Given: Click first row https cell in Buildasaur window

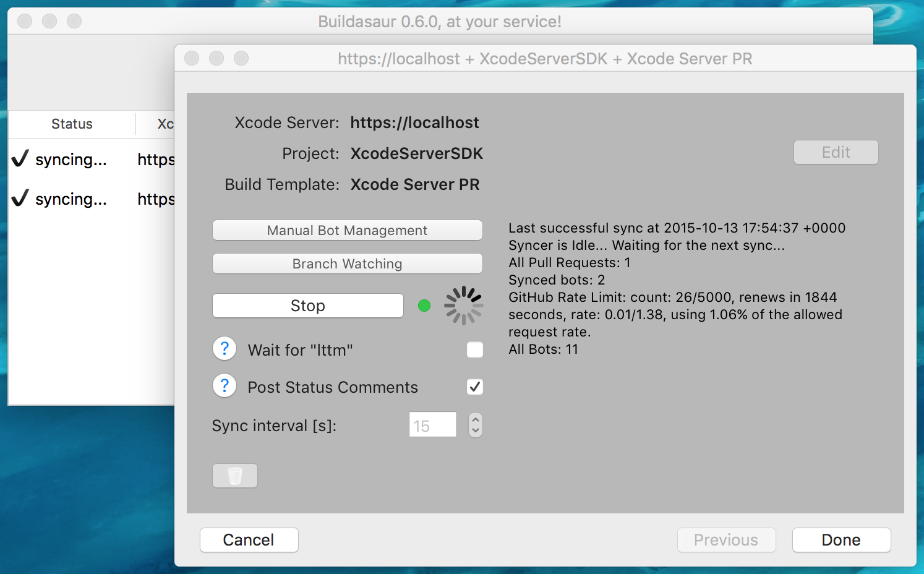Looking at the screenshot, I should 156,160.
